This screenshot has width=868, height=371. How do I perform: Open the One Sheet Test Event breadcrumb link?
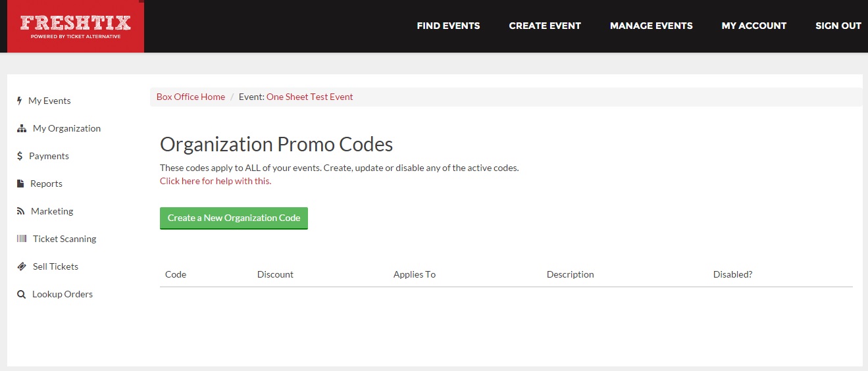coord(310,97)
